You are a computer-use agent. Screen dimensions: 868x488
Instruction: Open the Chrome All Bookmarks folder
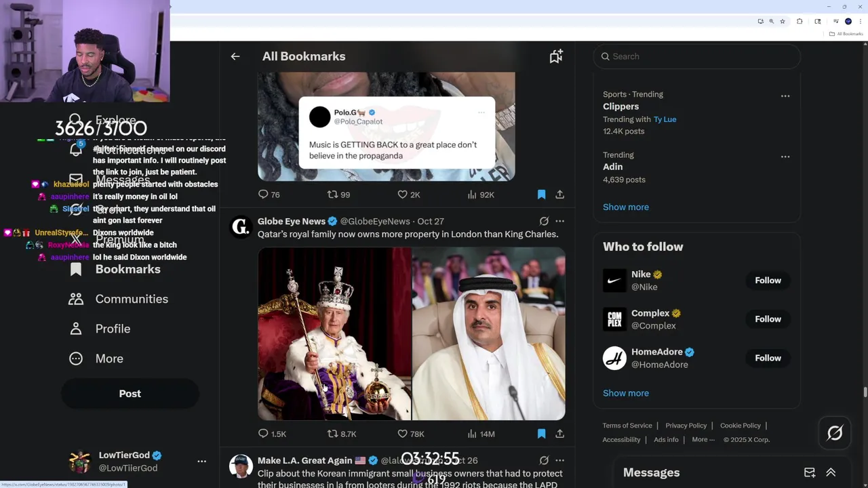[846, 34]
